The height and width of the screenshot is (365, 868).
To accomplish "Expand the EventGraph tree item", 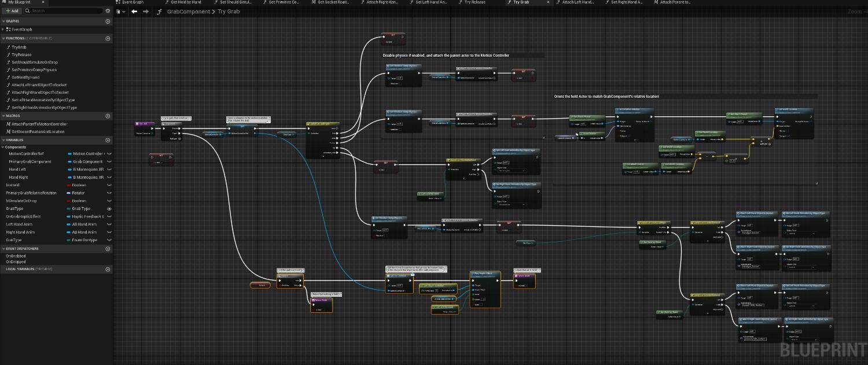I will pos(3,30).
